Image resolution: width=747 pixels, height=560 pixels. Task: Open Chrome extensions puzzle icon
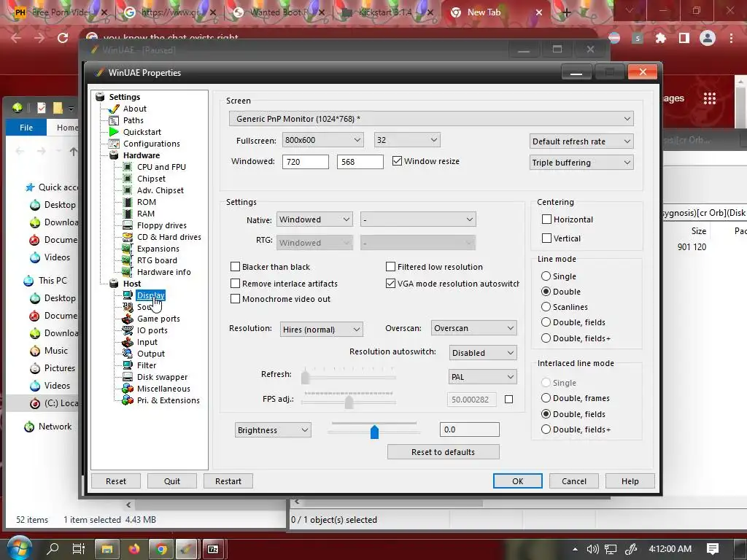661,38
